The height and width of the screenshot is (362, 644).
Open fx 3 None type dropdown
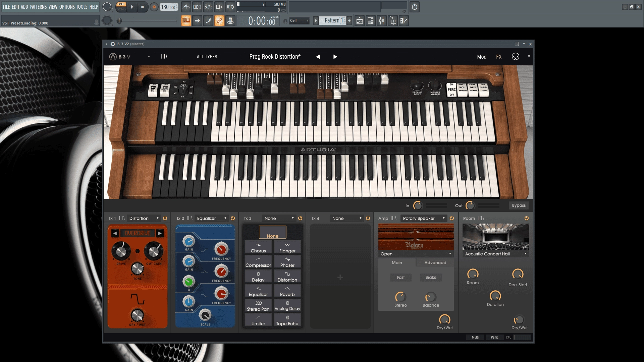pos(279,218)
